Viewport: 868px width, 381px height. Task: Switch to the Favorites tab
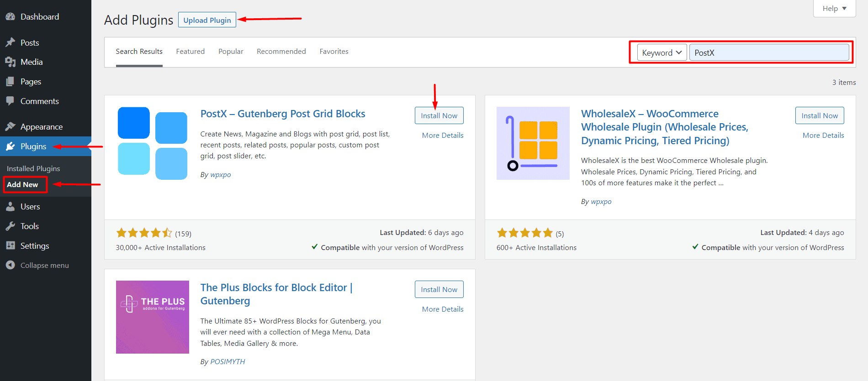tap(334, 52)
